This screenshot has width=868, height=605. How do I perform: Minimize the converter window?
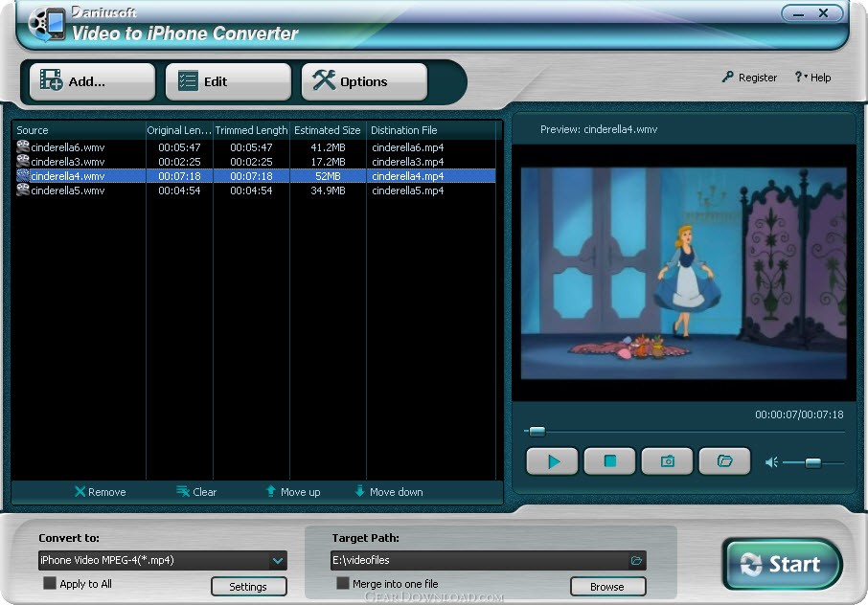coord(798,13)
